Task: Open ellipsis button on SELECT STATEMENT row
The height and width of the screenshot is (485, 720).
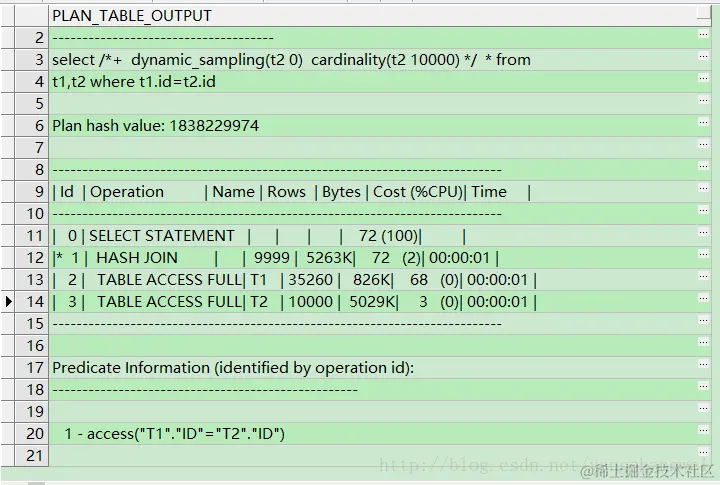Action: click(703, 233)
